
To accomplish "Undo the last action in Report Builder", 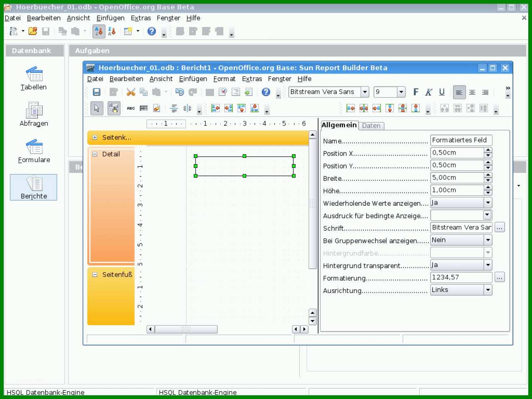I will click(180, 92).
